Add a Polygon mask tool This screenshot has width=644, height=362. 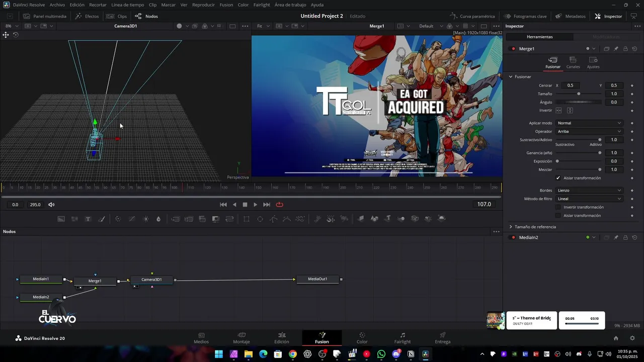click(x=274, y=219)
